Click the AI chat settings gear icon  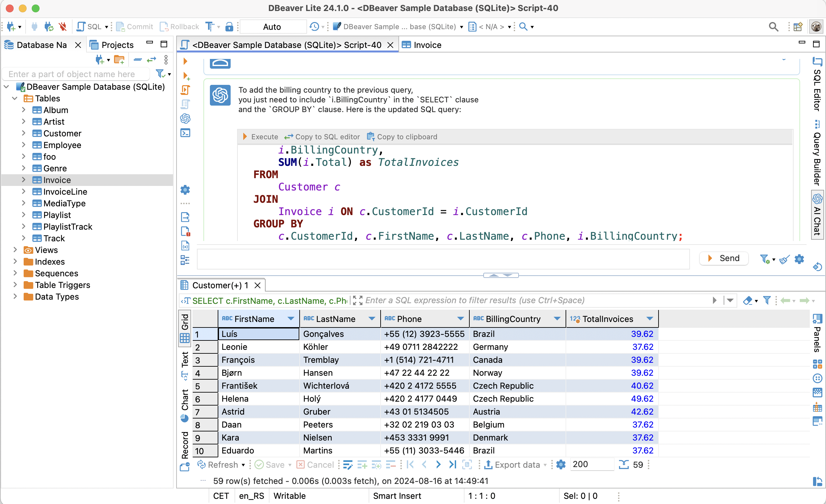(x=799, y=259)
